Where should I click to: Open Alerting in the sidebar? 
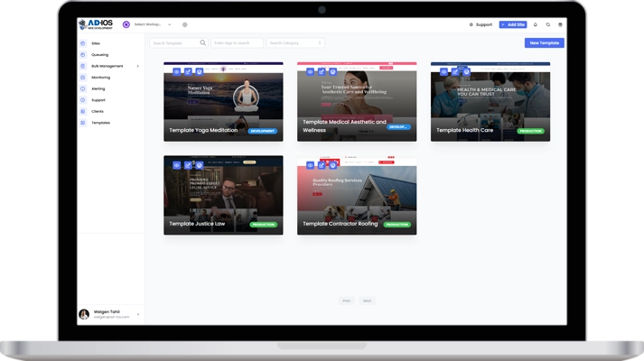tap(98, 89)
